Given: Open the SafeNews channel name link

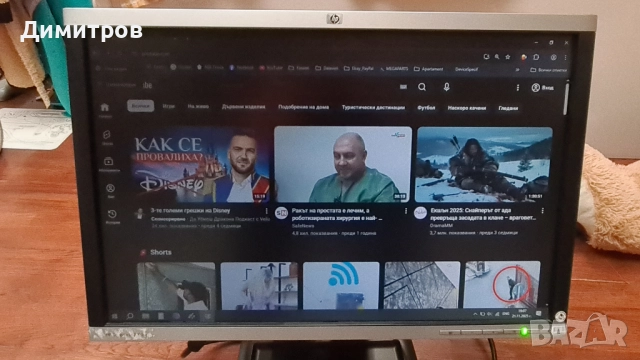Looking at the screenshot, I should (303, 226).
